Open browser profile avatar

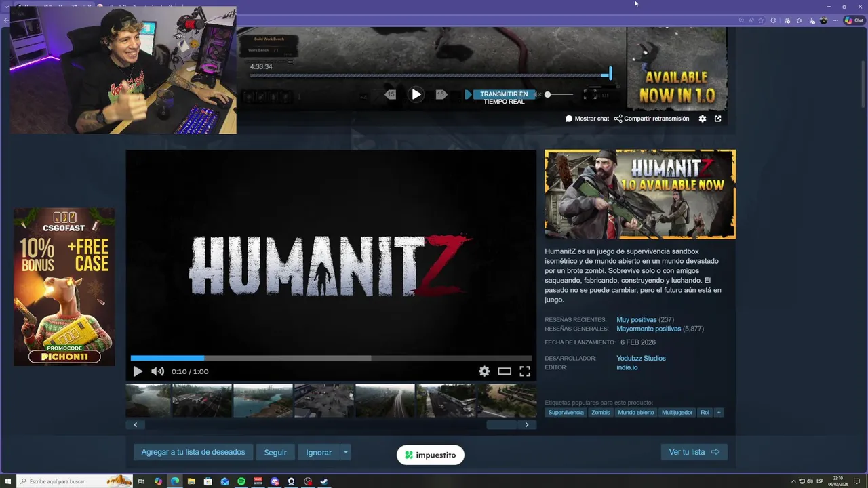tap(823, 20)
